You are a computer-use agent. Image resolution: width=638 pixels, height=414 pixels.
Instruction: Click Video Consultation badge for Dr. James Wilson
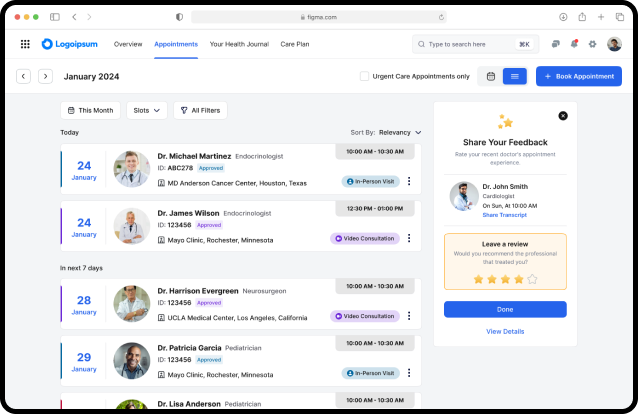(365, 239)
